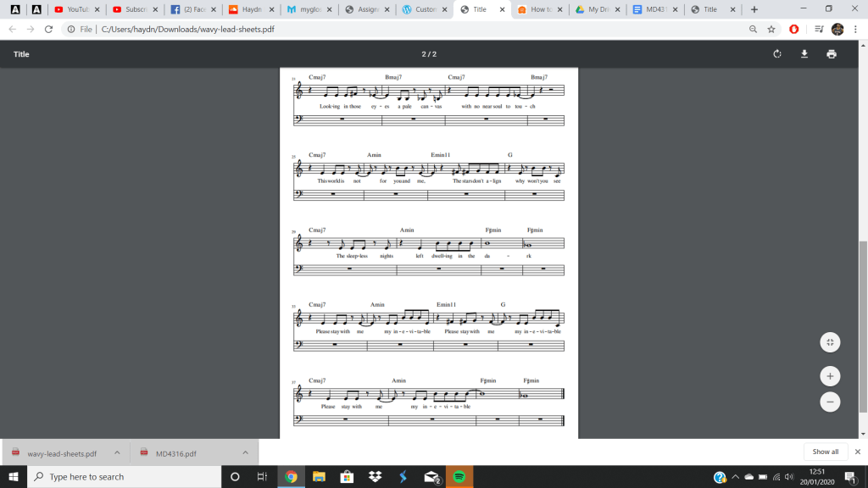The image size is (868, 488).
Task: Reload the current page
Action: pos(48,29)
